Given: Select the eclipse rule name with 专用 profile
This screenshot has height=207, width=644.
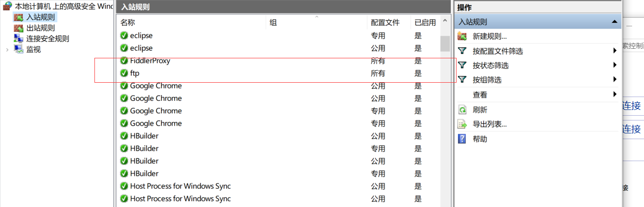Looking at the screenshot, I should point(141,35).
